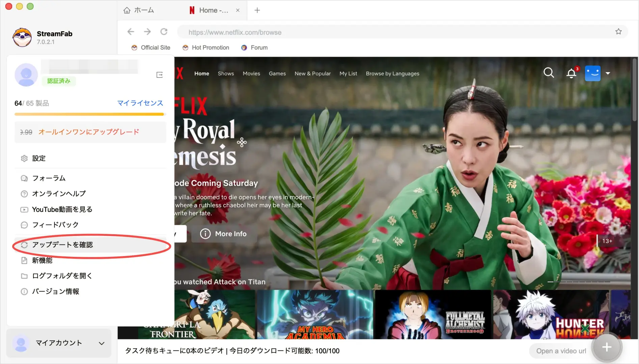Click the 認証済み verified badge

click(59, 81)
